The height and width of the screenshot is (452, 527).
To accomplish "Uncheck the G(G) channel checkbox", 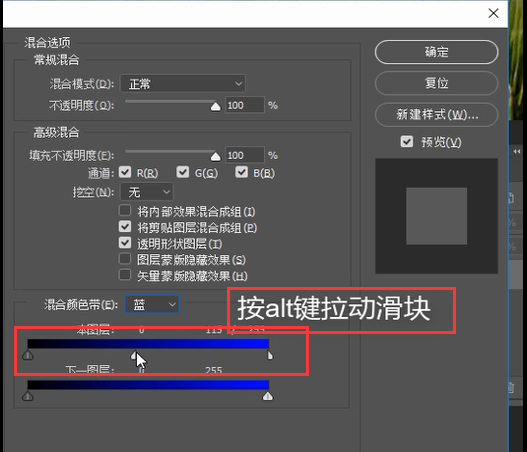I will pos(183,172).
